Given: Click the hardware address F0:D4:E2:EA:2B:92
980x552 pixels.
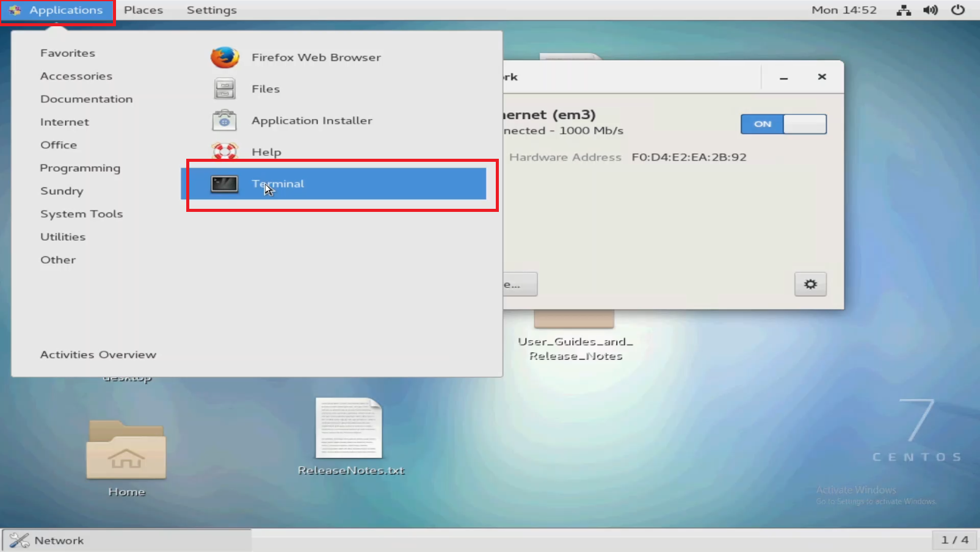Looking at the screenshot, I should point(689,158).
